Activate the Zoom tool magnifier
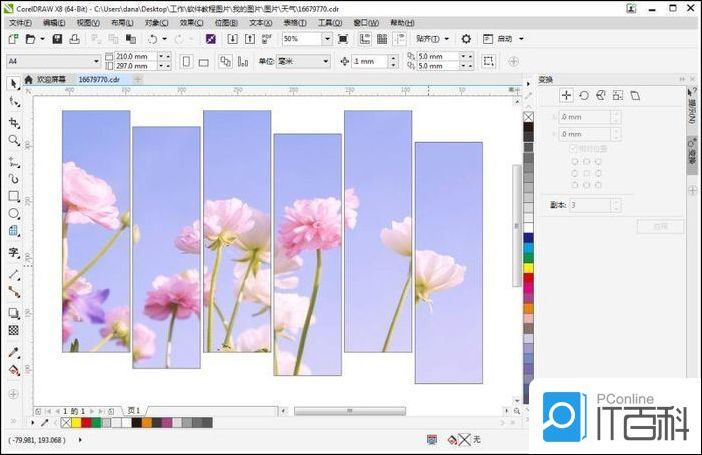Image resolution: width=702 pixels, height=455 pixels. click(14, 140)
